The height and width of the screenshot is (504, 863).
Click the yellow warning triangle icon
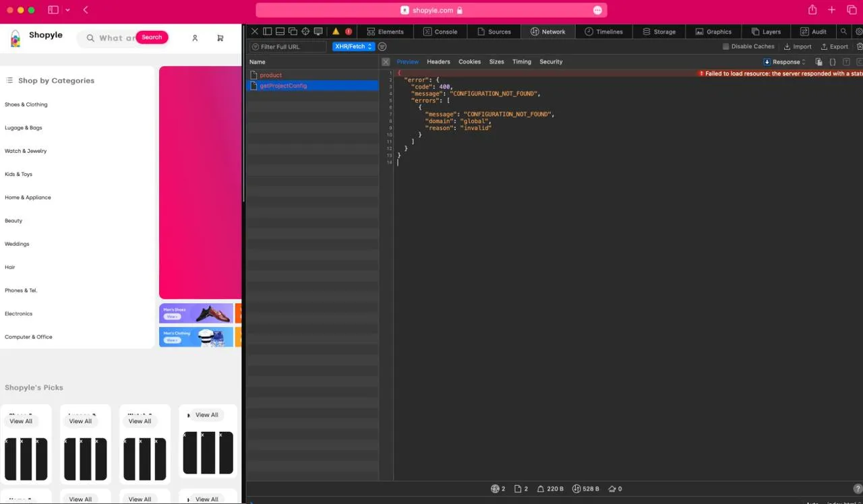336,32
